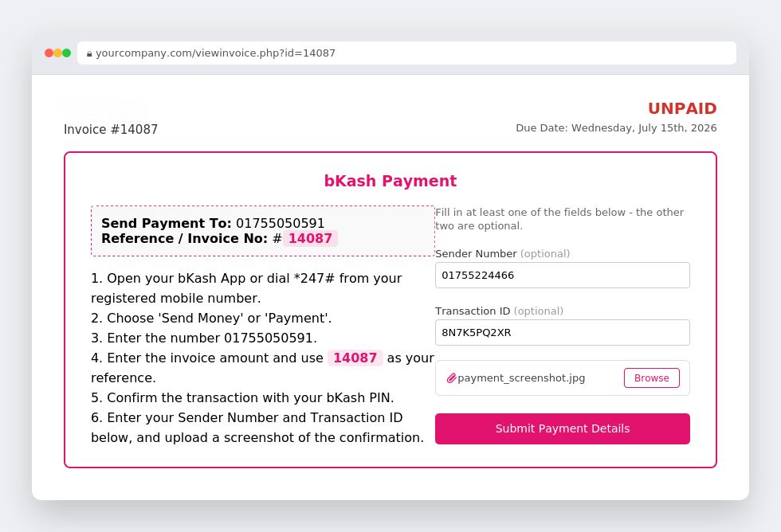Click the Send Payment To number 01755050591
Viewport: 781px width, 532px height.
point(280,223)
